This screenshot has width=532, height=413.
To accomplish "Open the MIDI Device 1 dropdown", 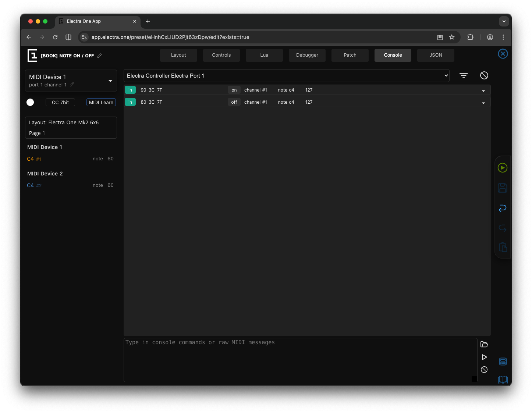I will (x=110, y=81).
